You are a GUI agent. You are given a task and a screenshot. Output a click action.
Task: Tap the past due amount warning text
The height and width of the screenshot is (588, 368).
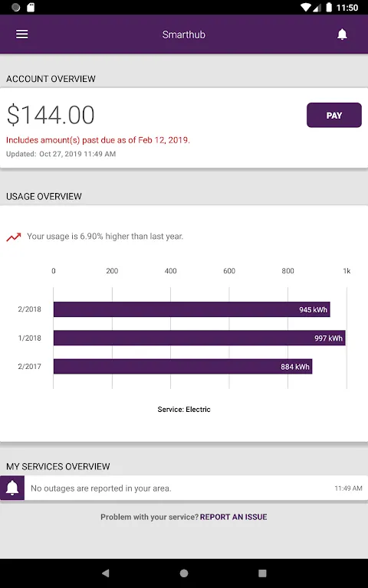98,140
